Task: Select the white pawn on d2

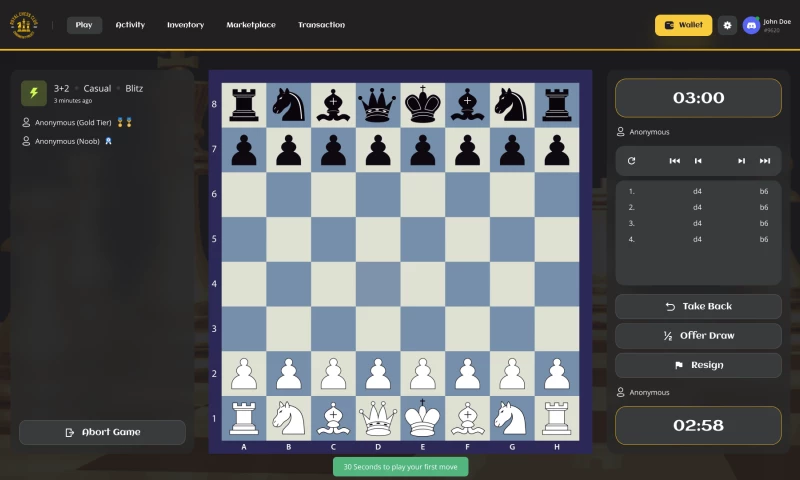Action: [x=378, y=373]
